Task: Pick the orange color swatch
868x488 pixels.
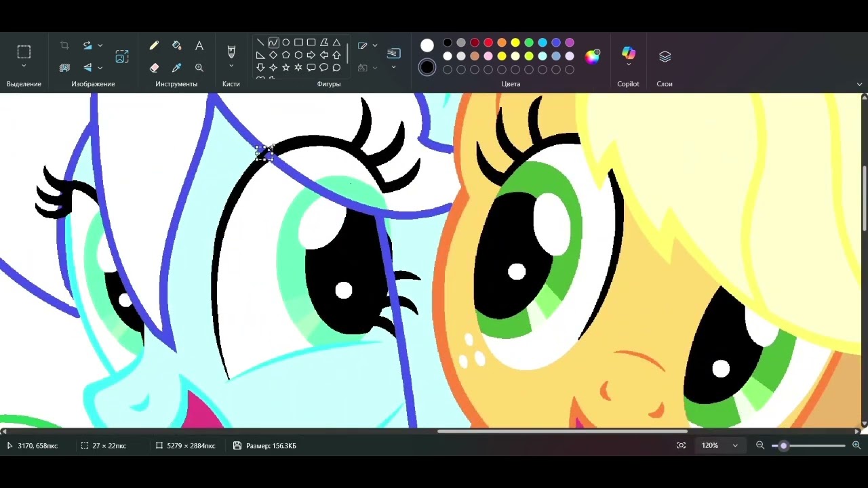Action: click(502, 43)
